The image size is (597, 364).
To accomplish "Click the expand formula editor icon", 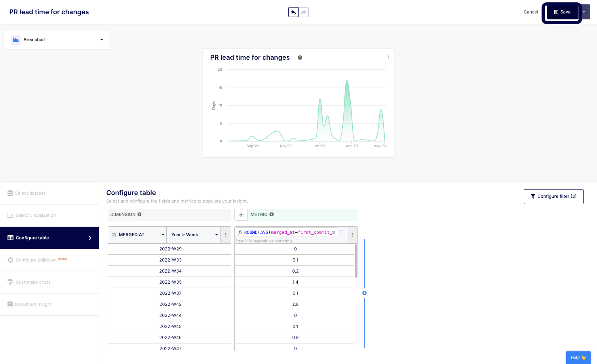I will [x=342, y=233].
